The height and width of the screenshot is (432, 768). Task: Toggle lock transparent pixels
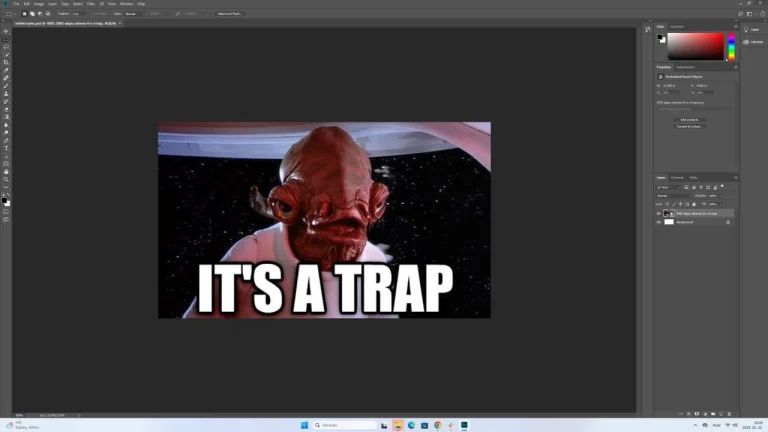coord(667,204)
